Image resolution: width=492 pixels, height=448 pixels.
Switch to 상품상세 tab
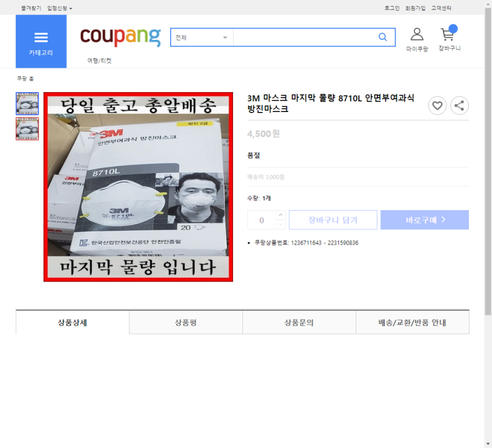[x=72, y=323]
